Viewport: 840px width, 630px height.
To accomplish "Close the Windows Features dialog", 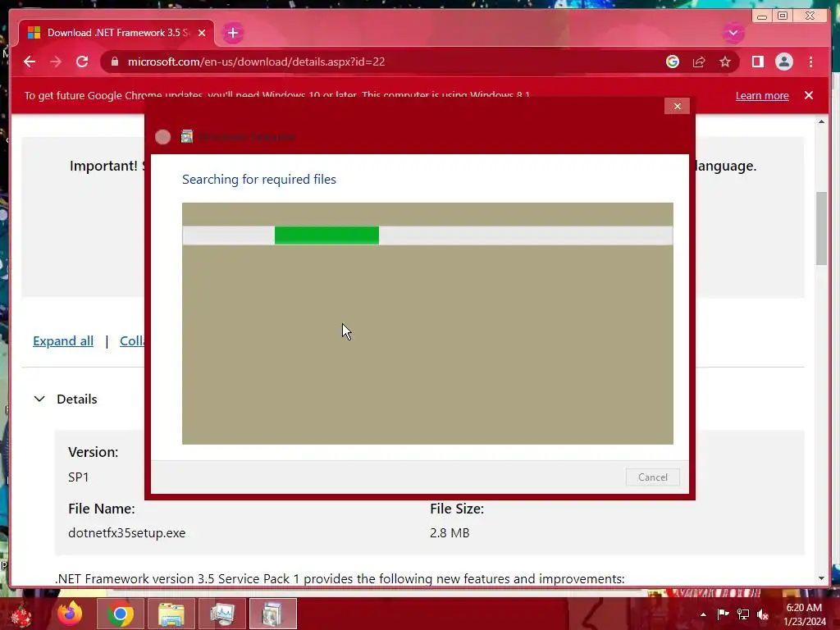I will [x=677, y=106].
